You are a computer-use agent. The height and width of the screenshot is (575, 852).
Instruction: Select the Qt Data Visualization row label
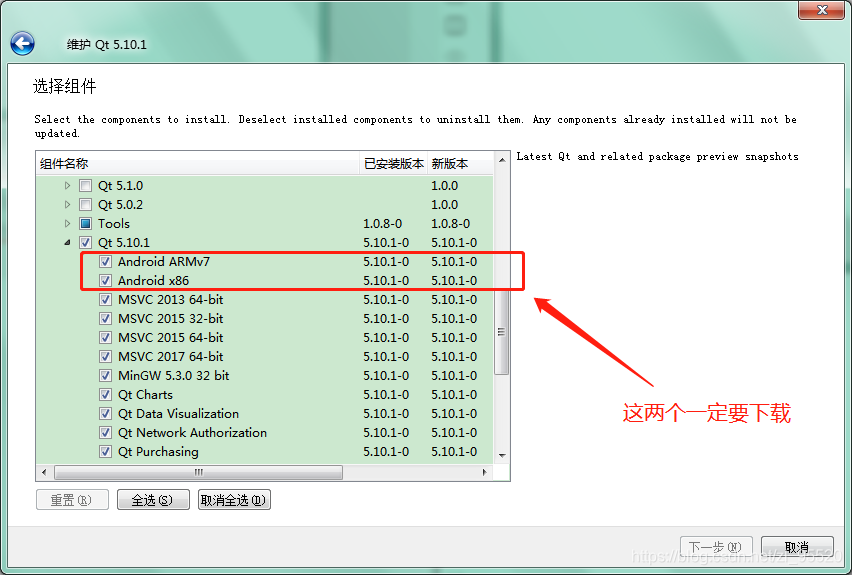point(178,414)
